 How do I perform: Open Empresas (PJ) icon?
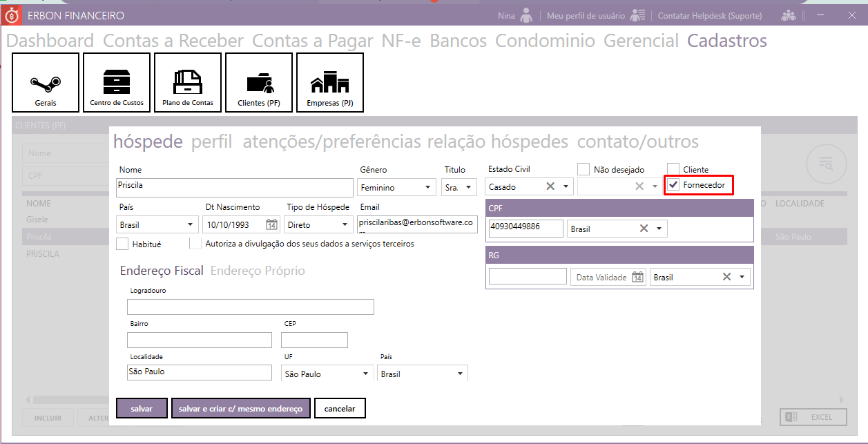[x=330, y=82]
